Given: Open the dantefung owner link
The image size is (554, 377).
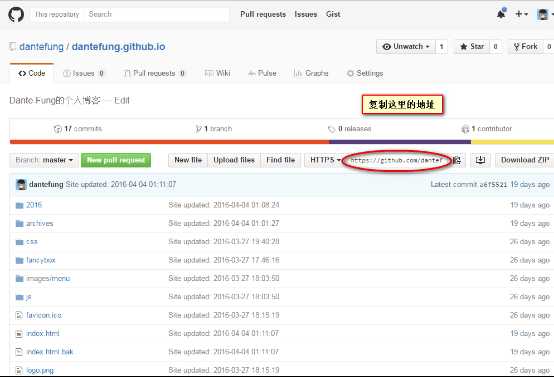Looking at the screenshot, I should [41, 47].
